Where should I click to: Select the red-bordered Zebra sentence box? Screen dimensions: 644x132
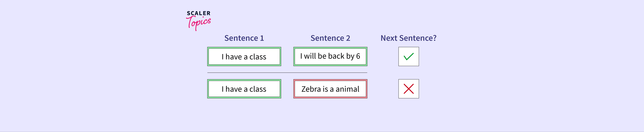(330, 89)
